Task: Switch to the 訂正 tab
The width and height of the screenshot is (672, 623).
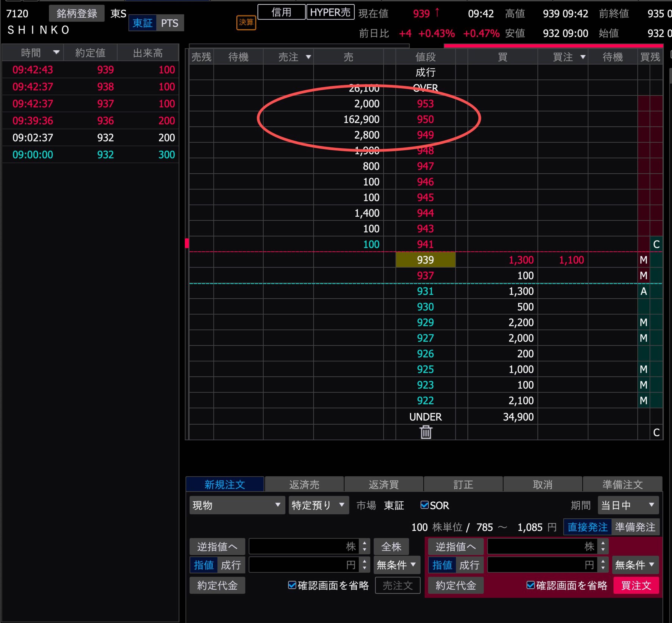Action: (463, 485)
